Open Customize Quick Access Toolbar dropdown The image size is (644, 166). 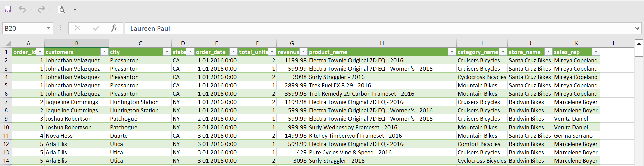point(75,9)
